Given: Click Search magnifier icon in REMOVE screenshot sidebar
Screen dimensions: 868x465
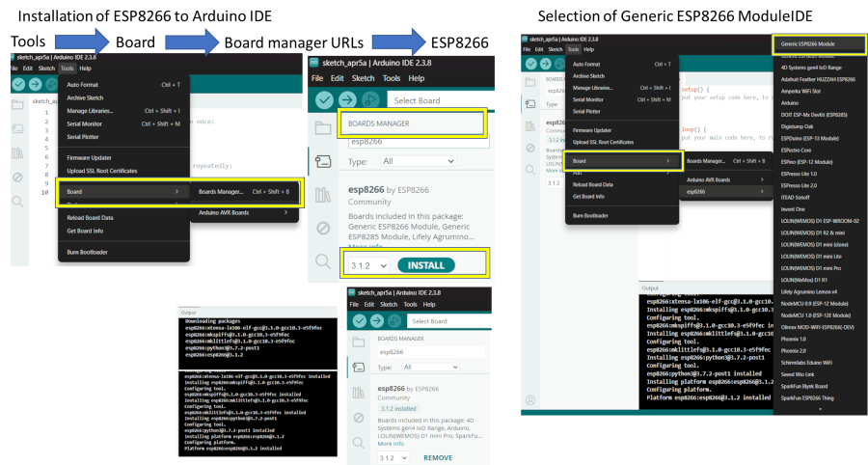Looking at the screenshot, I should pyautogui.click(x=359, y=442).
